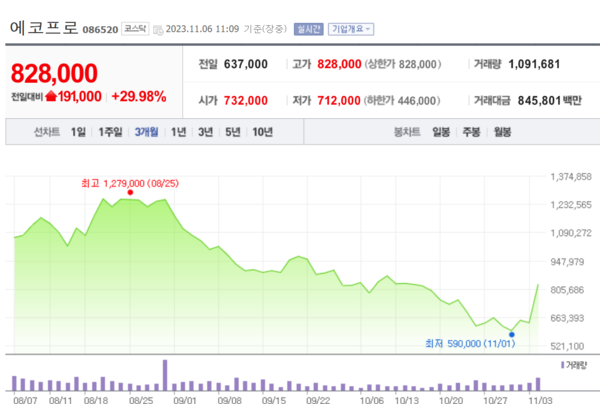Switch chart to 5년 period
This screenshot has width=600, height=404.
click(232, 132)
